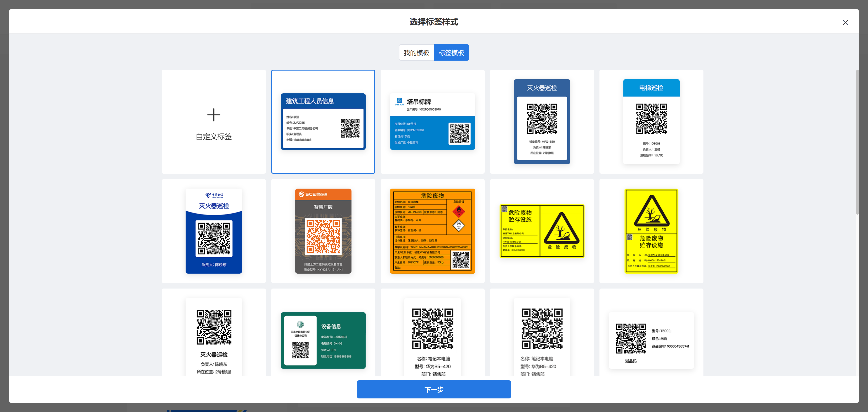The height and width of the screenshot is (412, 868).
Task: Click the QR code on 建筑工程人员信息 card
Action: click(350, 128)
